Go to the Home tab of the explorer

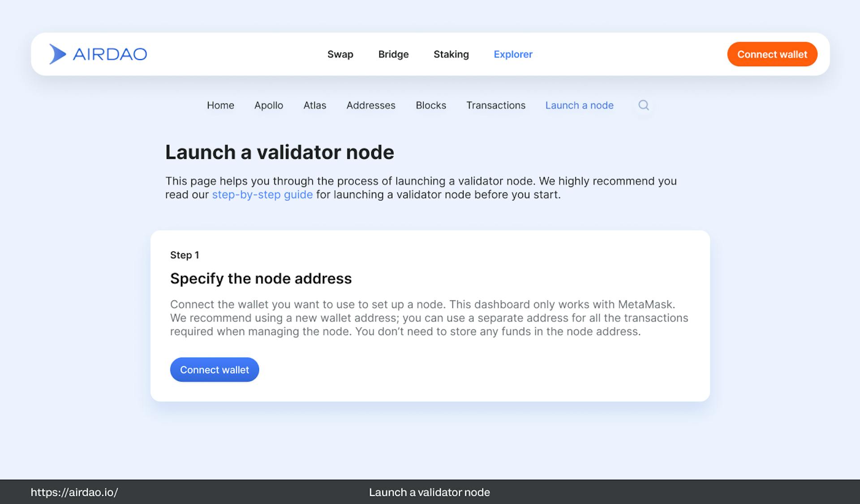(220, 105)
